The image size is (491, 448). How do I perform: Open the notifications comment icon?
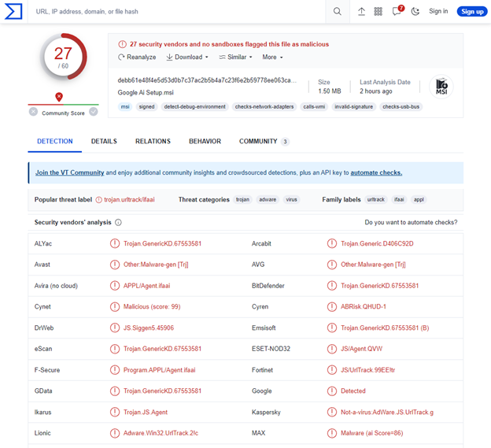tap(397, 11)
